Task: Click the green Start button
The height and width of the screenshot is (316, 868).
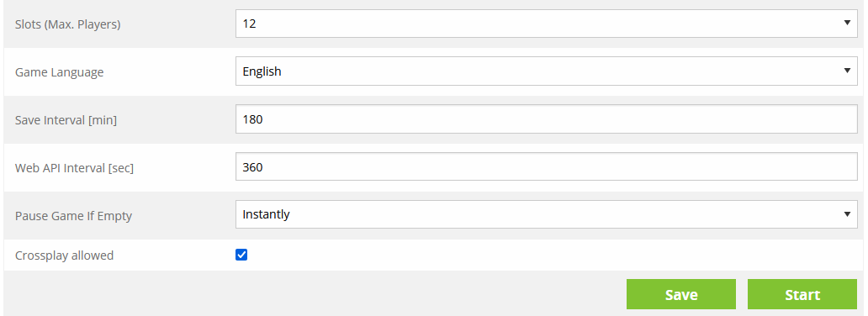Action: [802, 294]
